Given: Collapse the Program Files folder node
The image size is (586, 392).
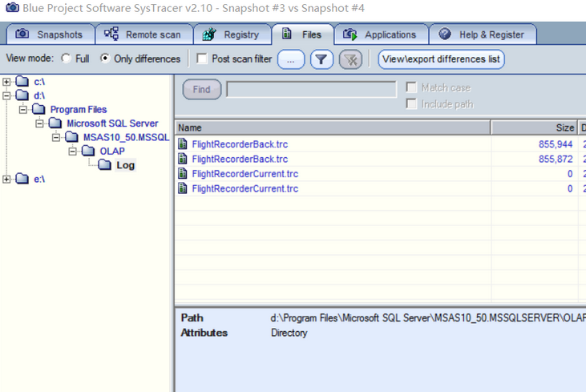Looking at the screenshot, I should tap(23, 110).
